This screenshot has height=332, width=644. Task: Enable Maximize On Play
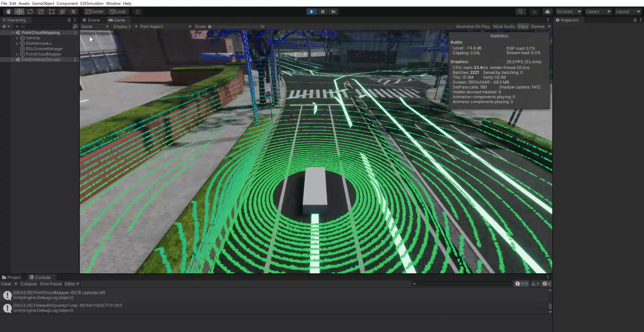point(472,27)
